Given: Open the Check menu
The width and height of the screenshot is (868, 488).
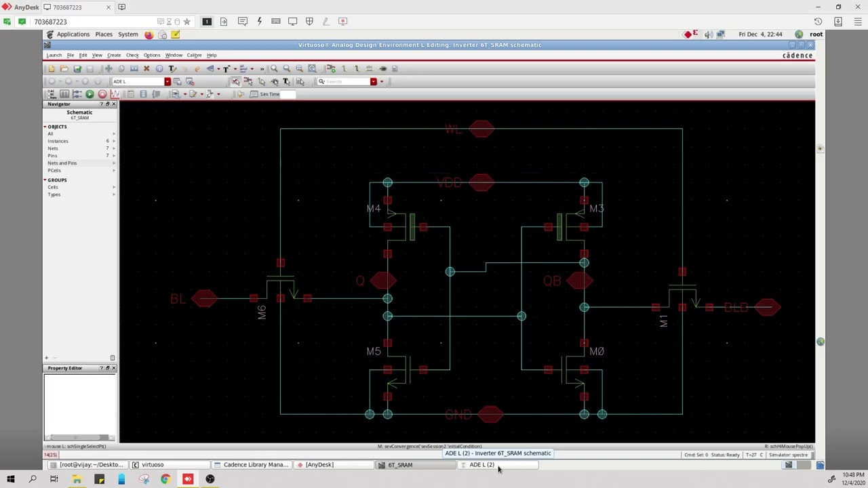Looking at the screenshot, I should coord(132,55).
